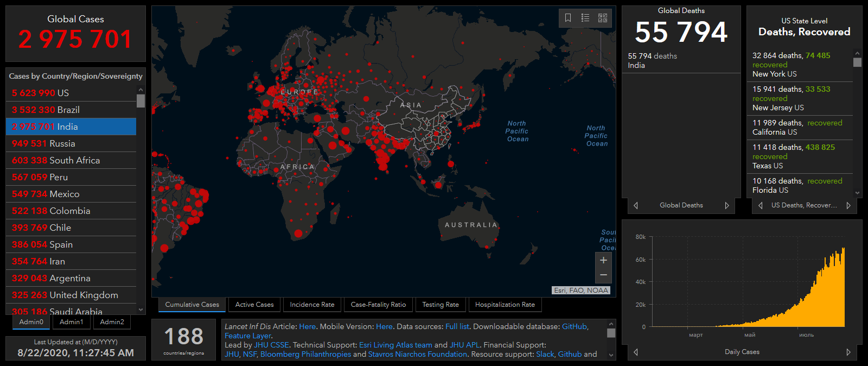Zoom out on the map
868x366 pixels.
click(603, 275)
